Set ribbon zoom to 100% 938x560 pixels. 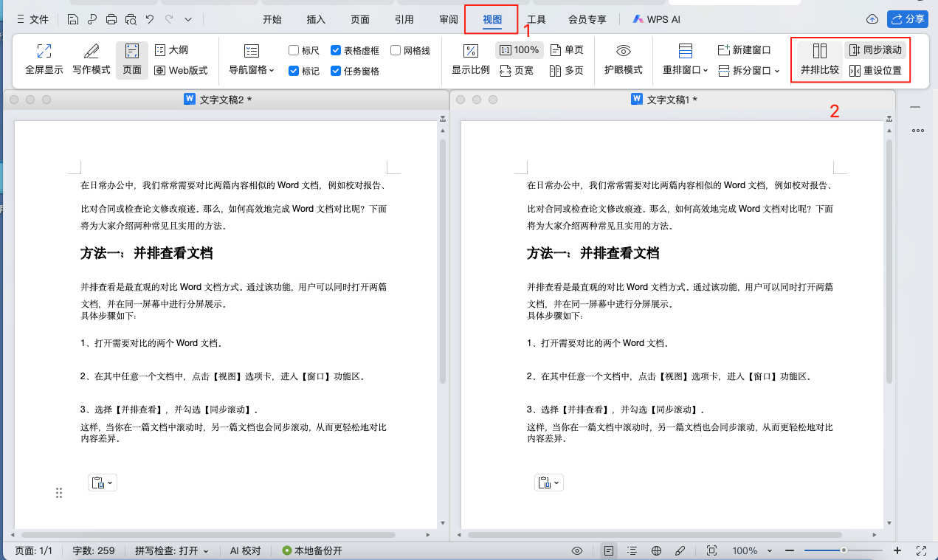point(520,50)
